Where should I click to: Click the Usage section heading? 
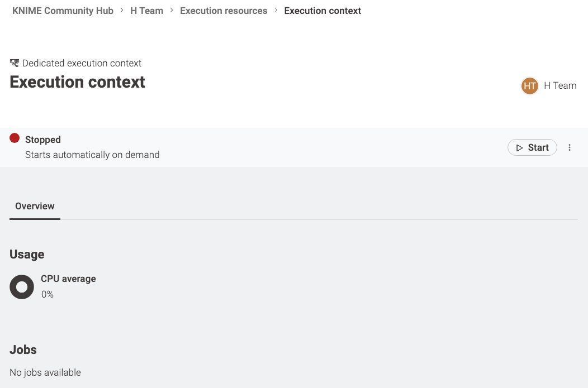[x=27, y=255]
